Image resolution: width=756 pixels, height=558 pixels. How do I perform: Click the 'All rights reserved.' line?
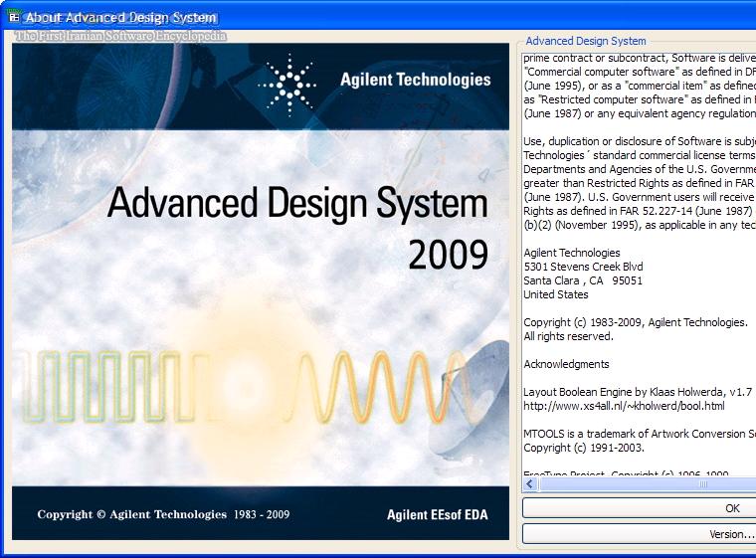pos(568,336)
